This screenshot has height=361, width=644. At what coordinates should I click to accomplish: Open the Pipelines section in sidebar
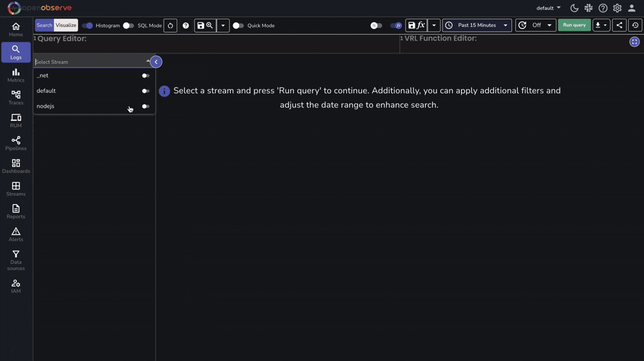click(16, 143)
